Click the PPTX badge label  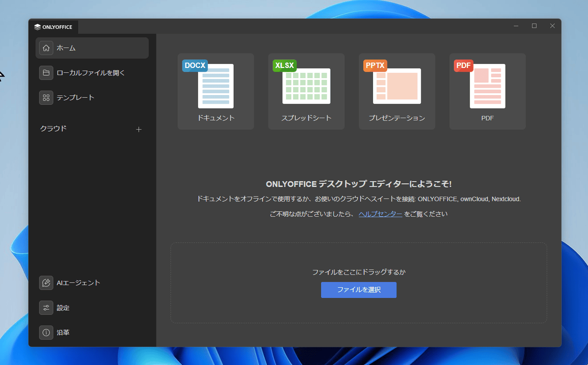coord(375,66)
